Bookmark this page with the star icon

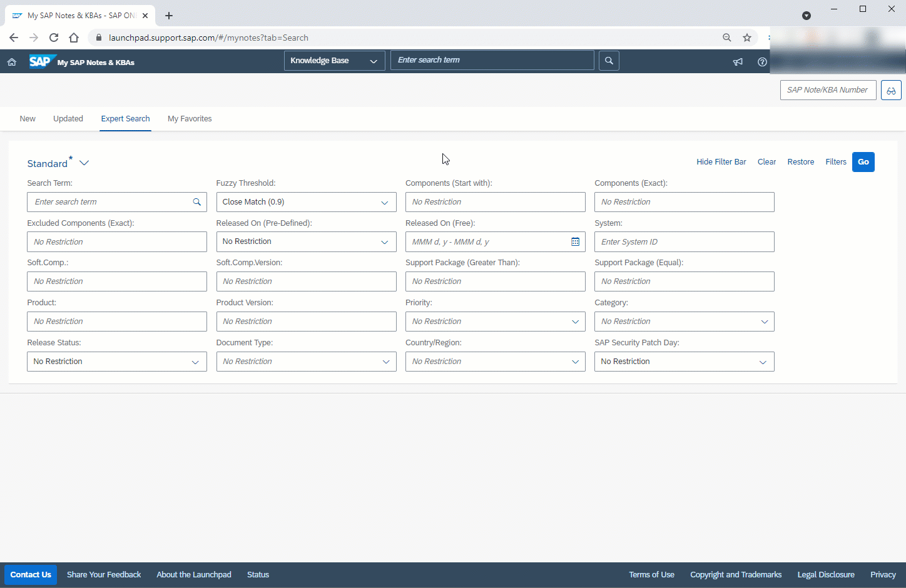(746, 38)
